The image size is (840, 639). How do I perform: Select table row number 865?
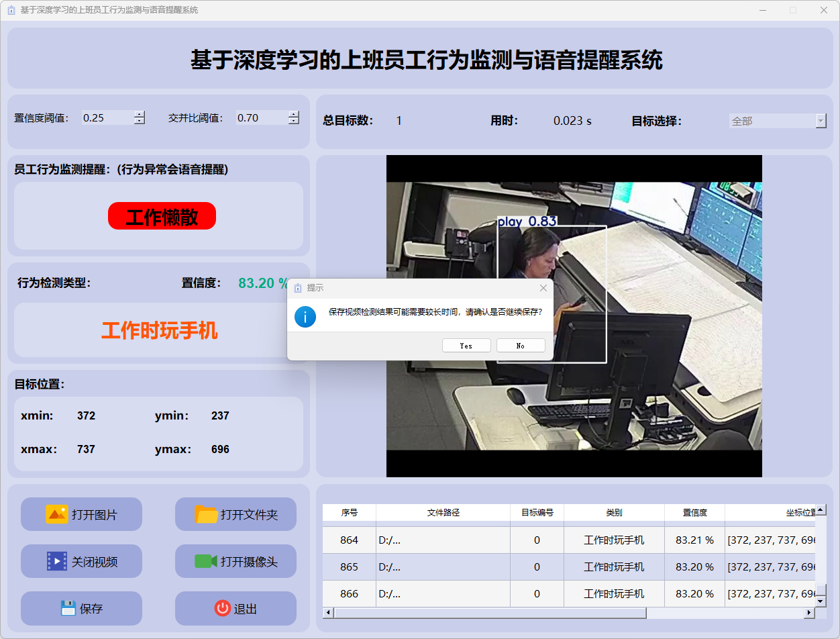click(x=349, y=567)
